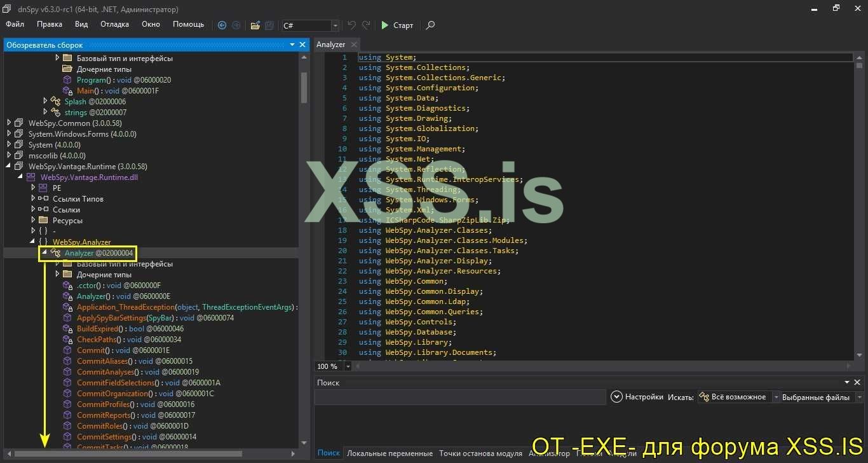Click the Navigate Forward arrow icon
The image size is (868, 463).
(236, 25)
